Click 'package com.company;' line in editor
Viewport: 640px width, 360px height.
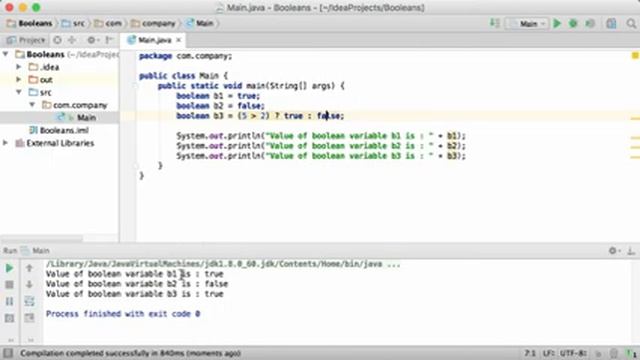tap(186, 56)
